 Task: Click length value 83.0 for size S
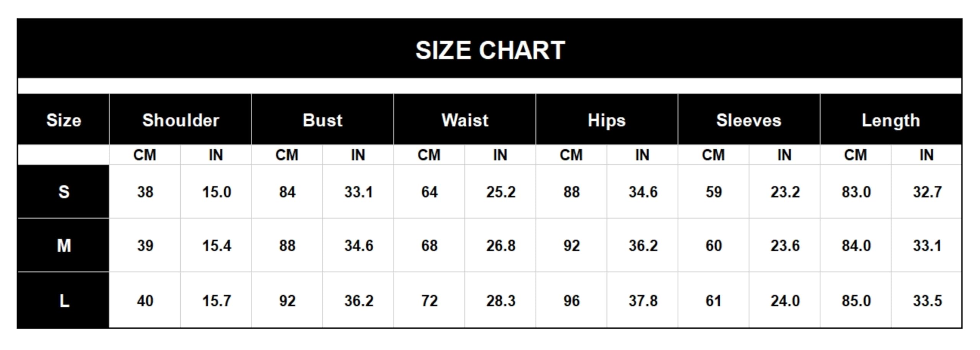tap(856, 192)
